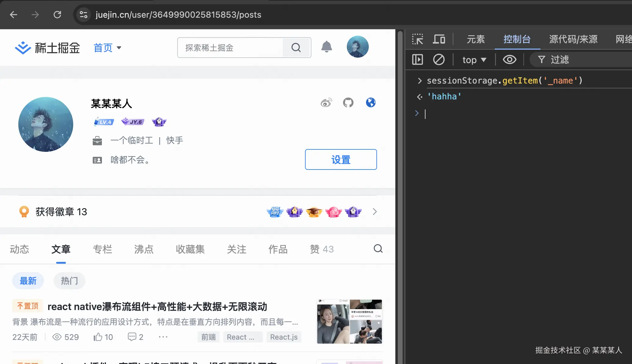Screen dimensions: 632x364
Task: Expand the 获得徽章 badges chevron
Action: point(375,212)
